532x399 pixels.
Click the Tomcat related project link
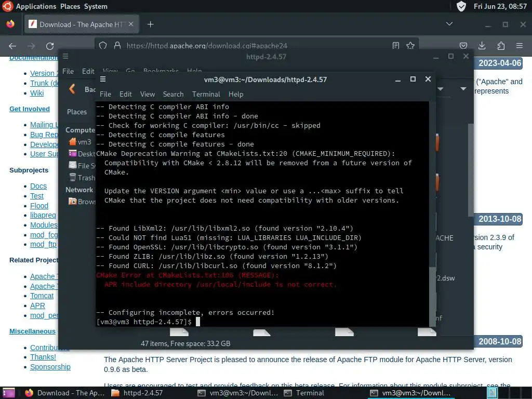click(42, 296)
